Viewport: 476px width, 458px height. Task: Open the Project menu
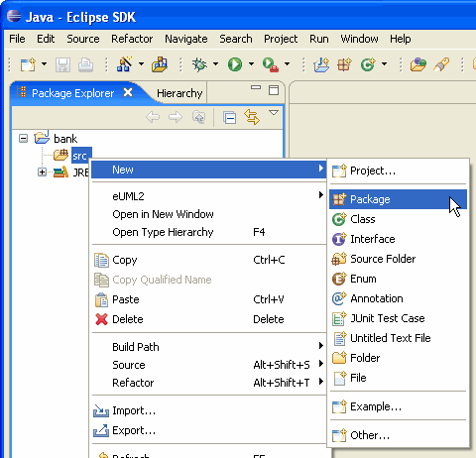[x=281, y=39]
